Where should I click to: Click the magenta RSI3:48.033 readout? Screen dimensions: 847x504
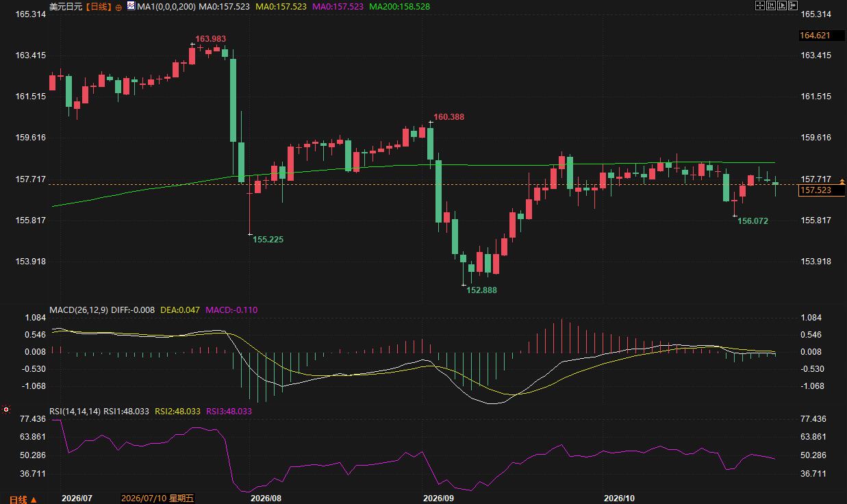tap(229, 412)
